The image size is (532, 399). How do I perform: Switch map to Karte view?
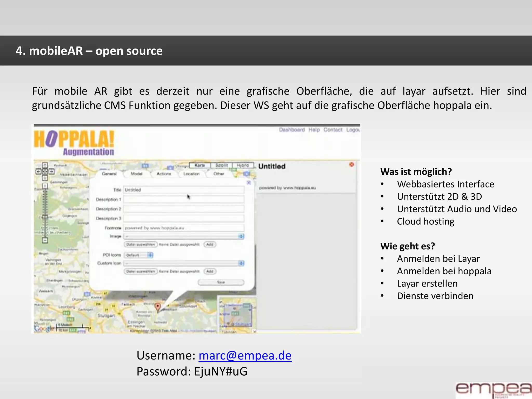tap(200, 165)
